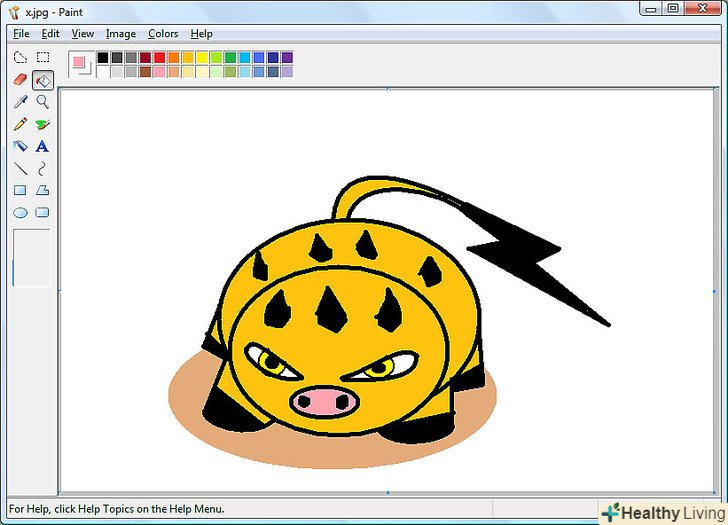This screenshot has height=525, width=728.
Task: Choose the Pencil tool
Action: pos(20,124)
